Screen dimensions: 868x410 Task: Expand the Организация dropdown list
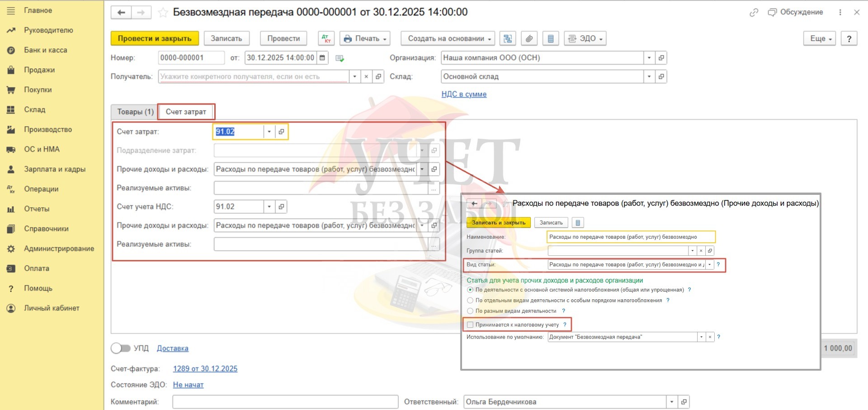point(649,58)
